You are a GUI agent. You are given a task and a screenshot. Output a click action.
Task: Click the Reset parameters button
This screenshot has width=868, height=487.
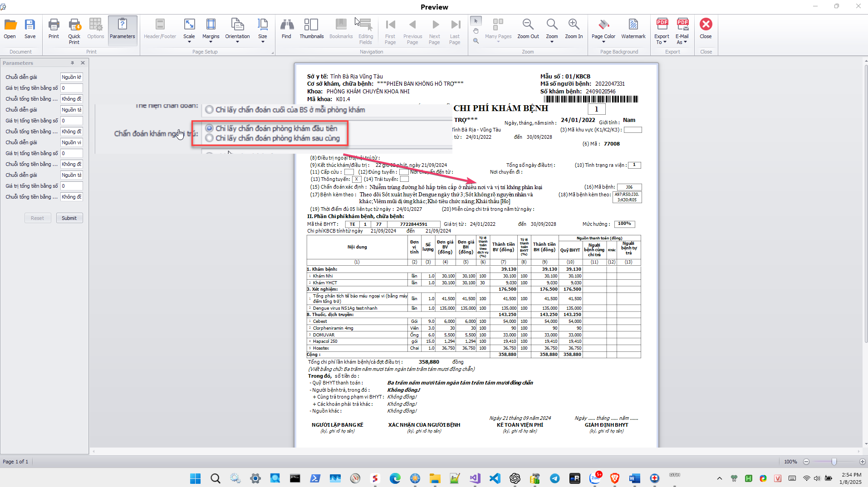coord(37,218)
